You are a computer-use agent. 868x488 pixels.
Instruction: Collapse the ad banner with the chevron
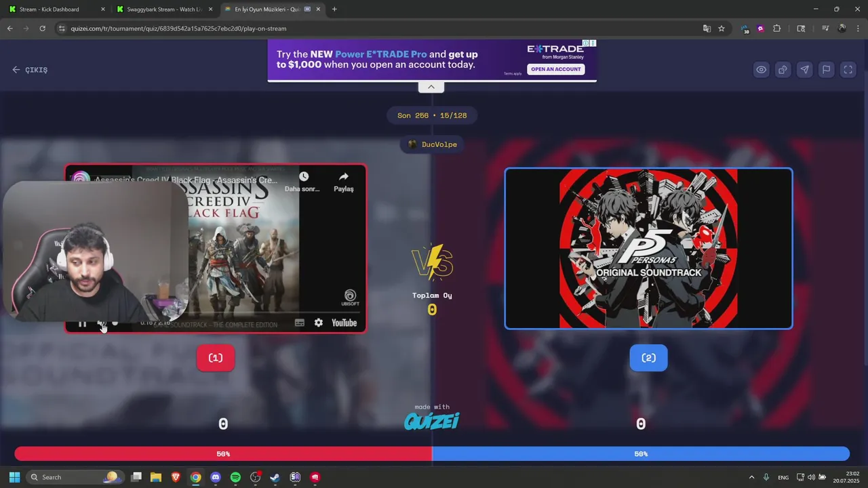[431, 87]
